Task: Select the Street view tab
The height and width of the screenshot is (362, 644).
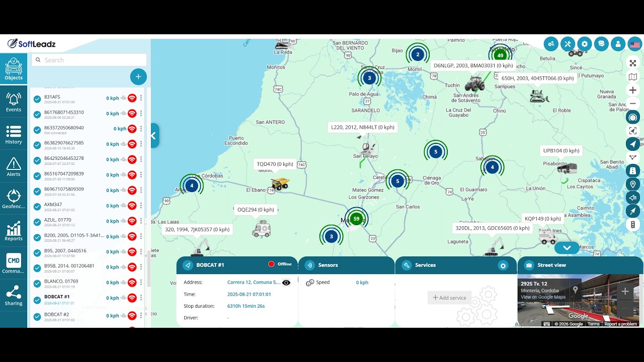Action: click(581, 265)
